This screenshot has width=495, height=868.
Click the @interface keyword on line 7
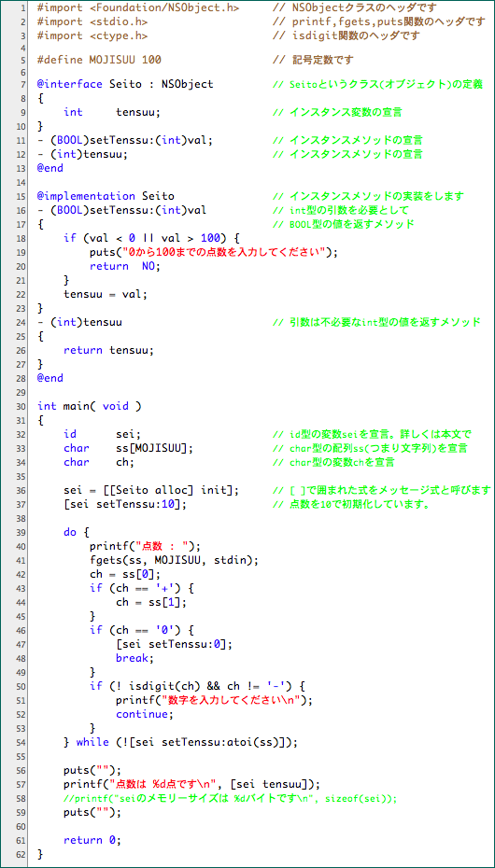click(x=69, y=85)
